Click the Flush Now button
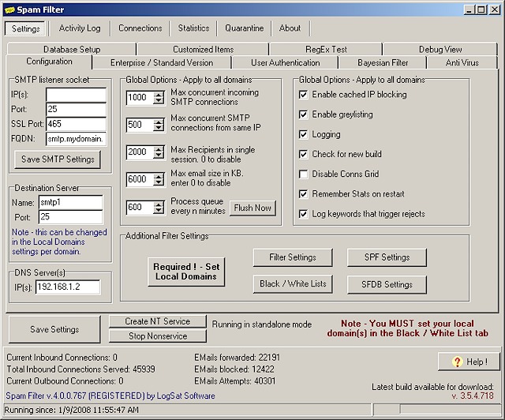Viewport: 505px width, 420px height. click(252, 208)
